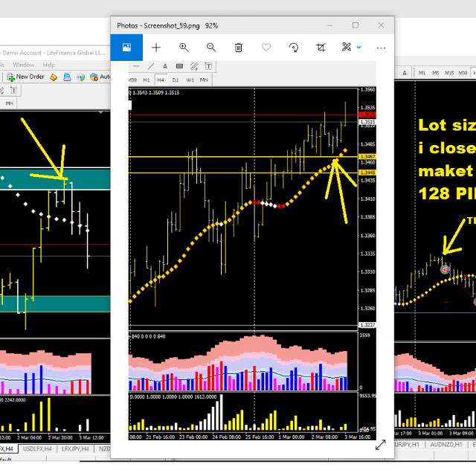Click the Photos title 'Screenshot_59.png'
The height and width of the screenshot is (476, 476).
point(172,26)
